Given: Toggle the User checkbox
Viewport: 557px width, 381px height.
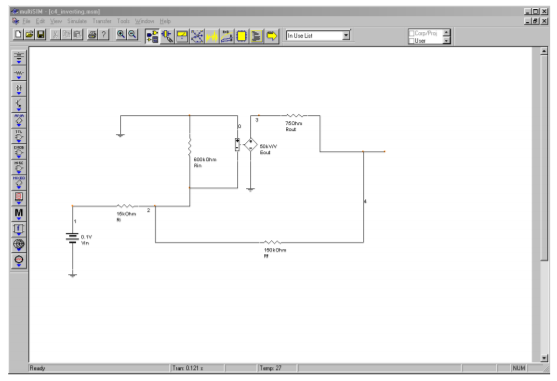Looking at the screenshot, I should [x=412, y=41].
